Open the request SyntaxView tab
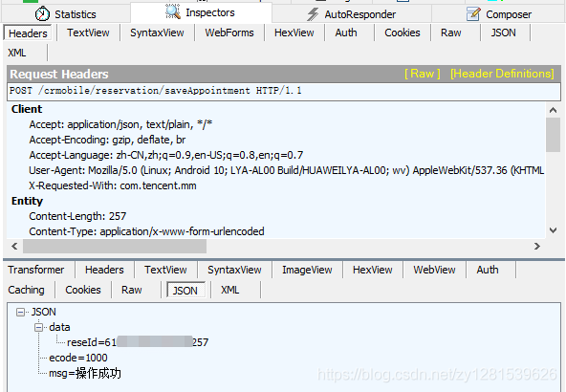Viewport: 566px width, 392px height. 157,33
